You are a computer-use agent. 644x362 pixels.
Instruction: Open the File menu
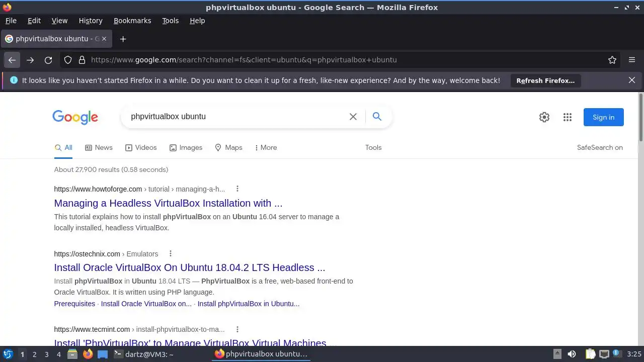11,21
